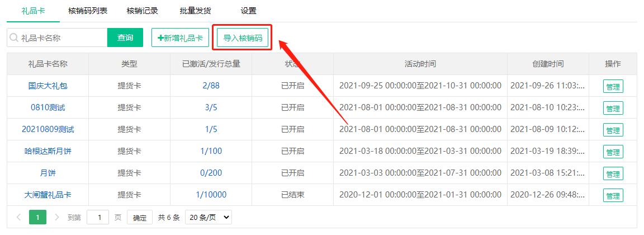The width and height of the screenshot is (644, 235).
Task: Go to previous page arrow in pagination
Action: pos(18,217)
